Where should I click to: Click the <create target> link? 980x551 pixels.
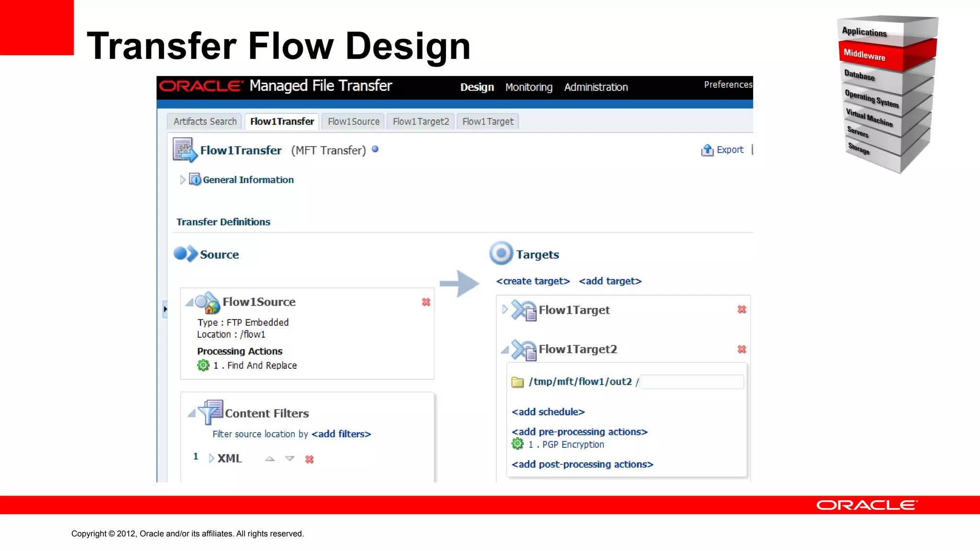pyautogui.click(x=533, y=281)
